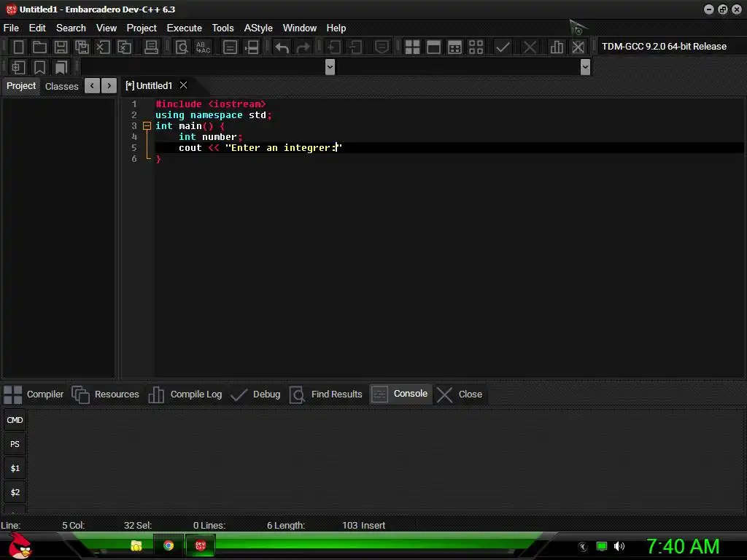
Task: Click the Debug checkmark icon in toolbar
Action: click(x=503, y=47)
